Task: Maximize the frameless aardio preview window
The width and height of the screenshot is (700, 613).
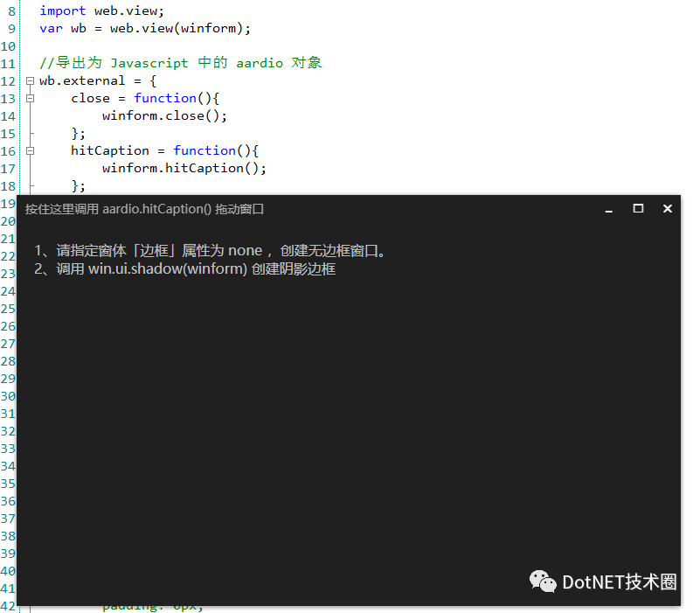Action: (x=638, y=208)
